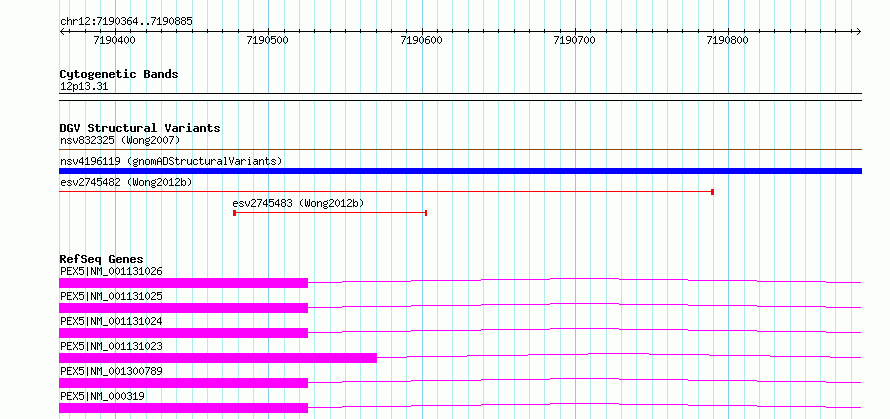Viewport: 890px width, 419px height.
Task: Click ruler position 7190400
Action: coord(115,40)
